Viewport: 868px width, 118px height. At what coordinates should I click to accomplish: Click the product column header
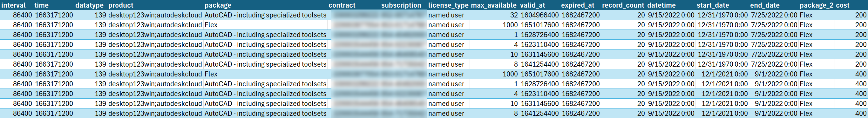pos(121,5)
